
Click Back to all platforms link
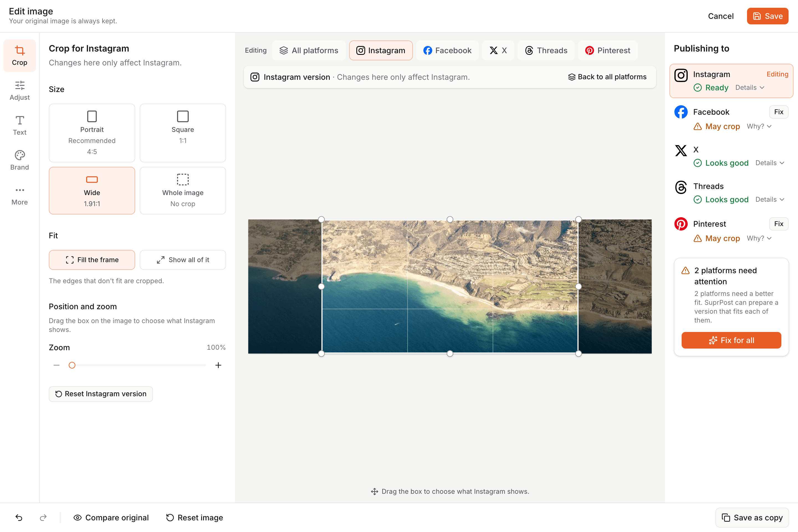pos(607,77)
